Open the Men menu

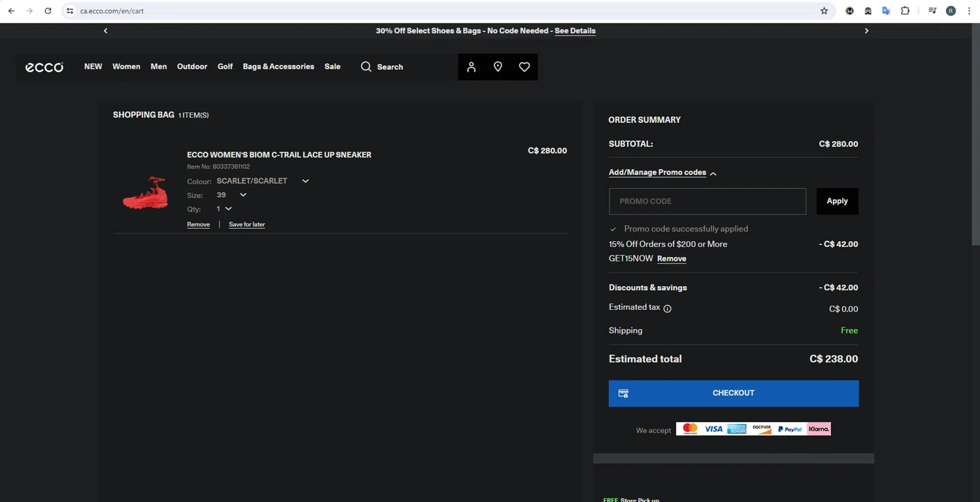click(x=159, y=67)
